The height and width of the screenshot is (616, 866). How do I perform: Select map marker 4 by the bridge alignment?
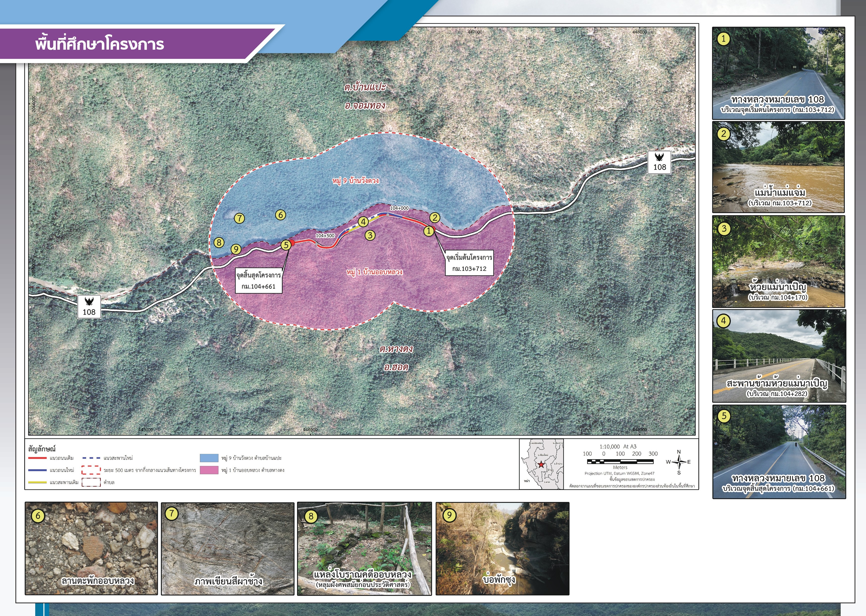pos(363,222)
